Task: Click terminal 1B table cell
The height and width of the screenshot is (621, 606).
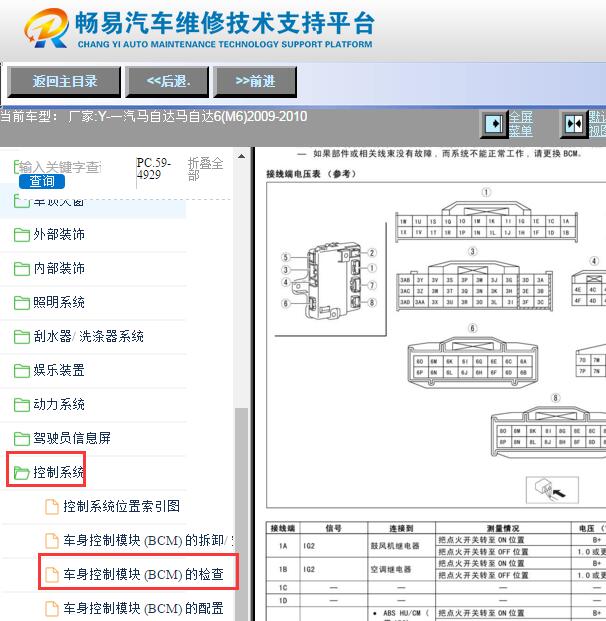Action: tap(283, 570)
